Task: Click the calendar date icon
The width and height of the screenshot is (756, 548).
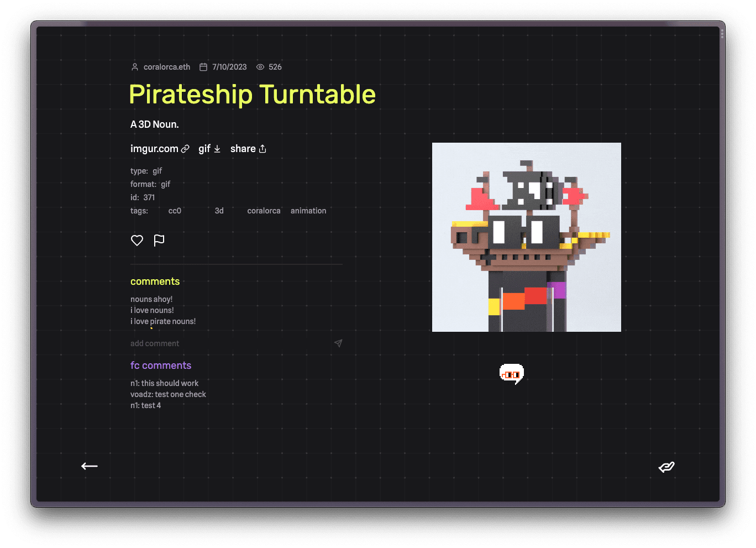Action: [x=203, y=67]
